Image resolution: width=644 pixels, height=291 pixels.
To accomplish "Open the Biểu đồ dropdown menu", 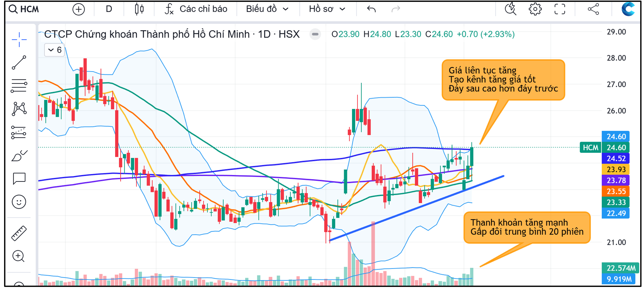I will [267, 9].
